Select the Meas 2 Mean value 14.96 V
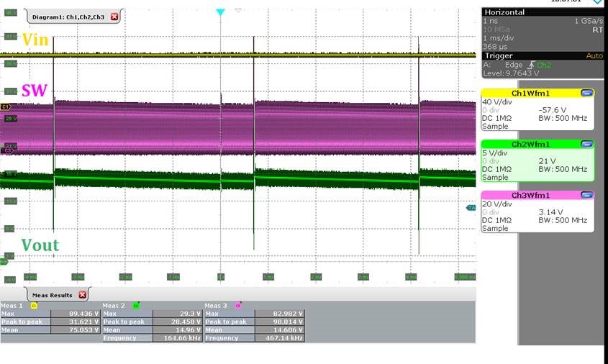The height and width of the screenshot is (364, 608). [177, 330]
